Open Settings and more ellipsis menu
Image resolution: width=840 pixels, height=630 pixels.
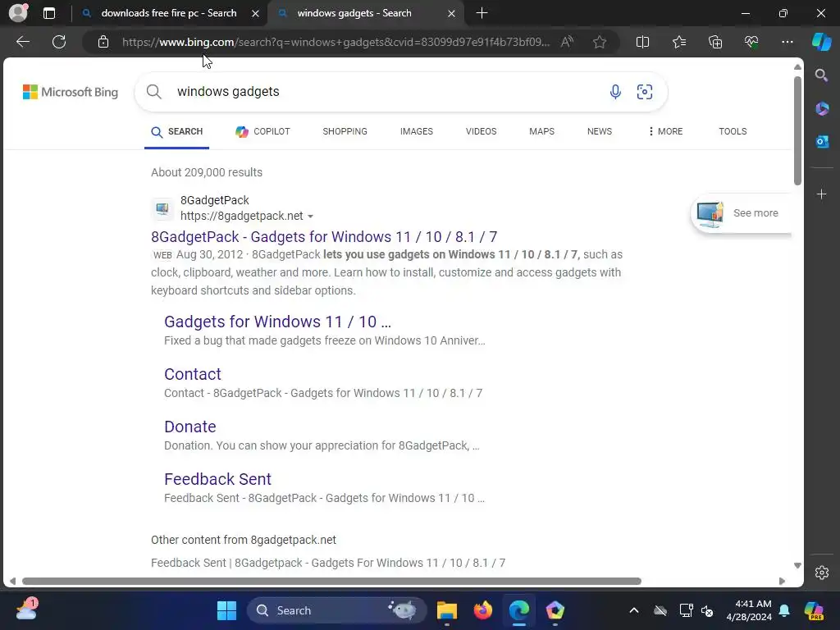[x=787, y=42]
